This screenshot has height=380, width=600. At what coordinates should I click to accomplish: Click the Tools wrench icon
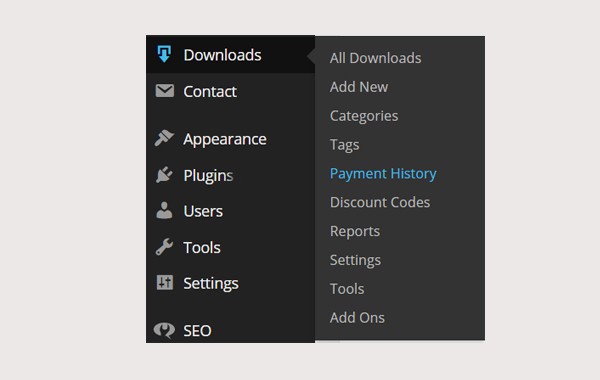[164, 247]
